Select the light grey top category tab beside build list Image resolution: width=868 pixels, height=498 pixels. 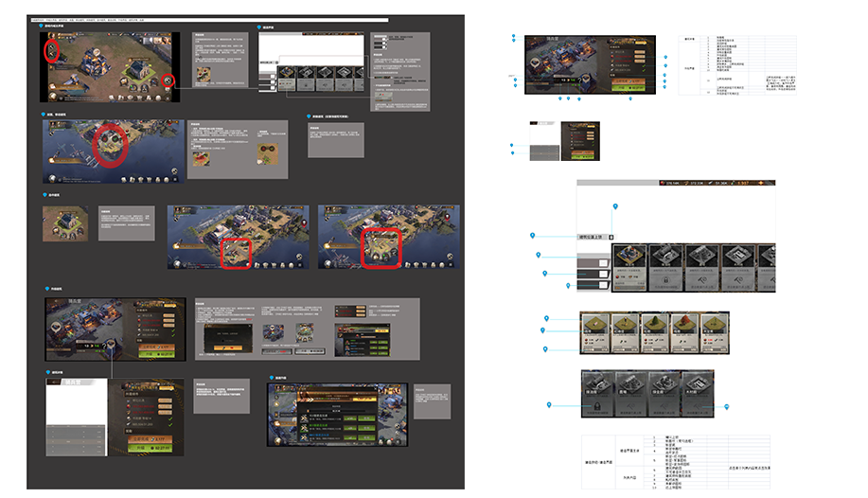[593, 262]
